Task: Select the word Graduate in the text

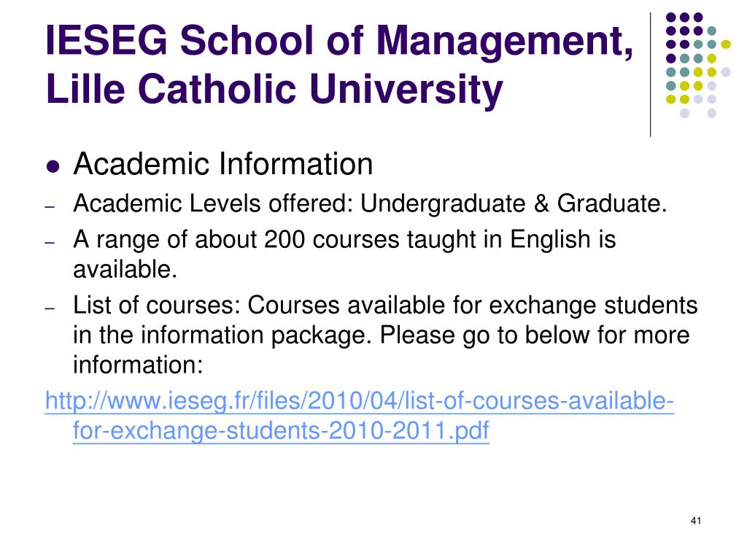Action: [x=612, y=204]
